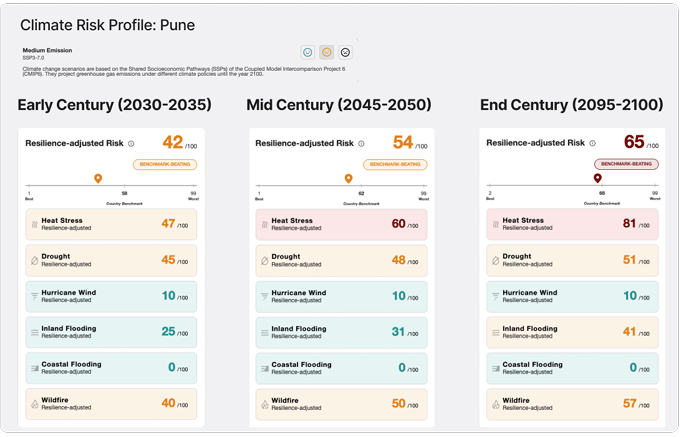Open the End Century Inland Flooding card
The width and height of the screenshot is (680, 437).
point(572,331)
